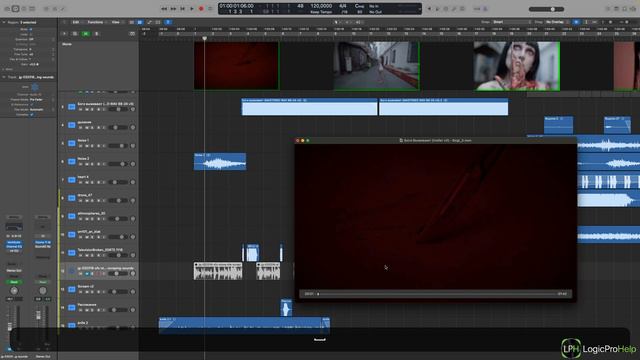Click the Scream v2 track audio icon
Viewport: 640px width, 360px height.
point(71,289)
